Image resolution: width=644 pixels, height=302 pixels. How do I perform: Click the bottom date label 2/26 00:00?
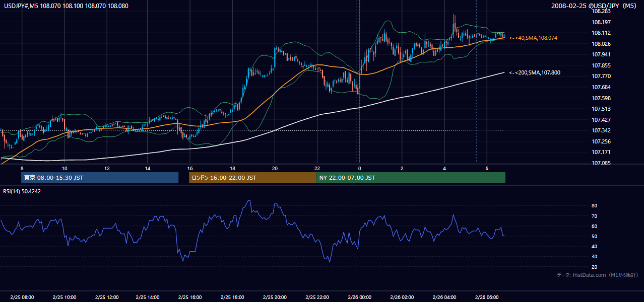(x=359, y=297)
